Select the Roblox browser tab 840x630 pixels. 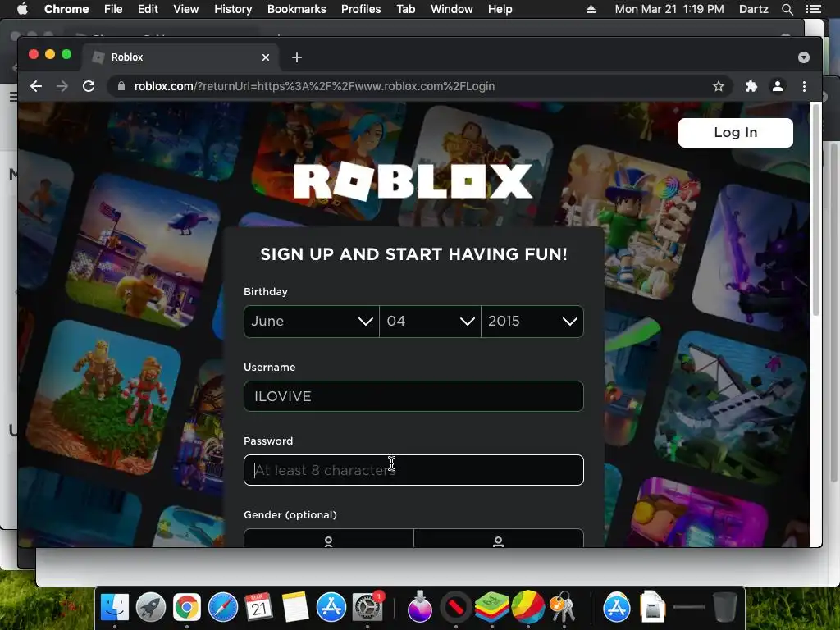(180, 57)
